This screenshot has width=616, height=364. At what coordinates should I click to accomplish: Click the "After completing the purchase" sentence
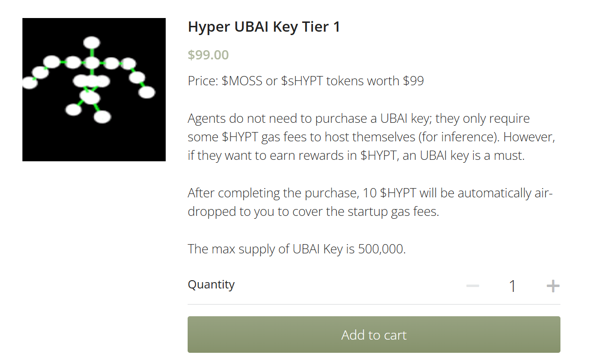pos(272,193)
